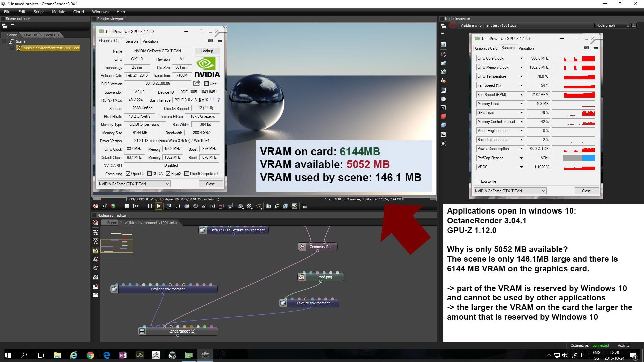Expand the Visible environment test v1001.ocs tree item
Image resolution: width=644 pixels, height=362 pixels.
[12, 48]
